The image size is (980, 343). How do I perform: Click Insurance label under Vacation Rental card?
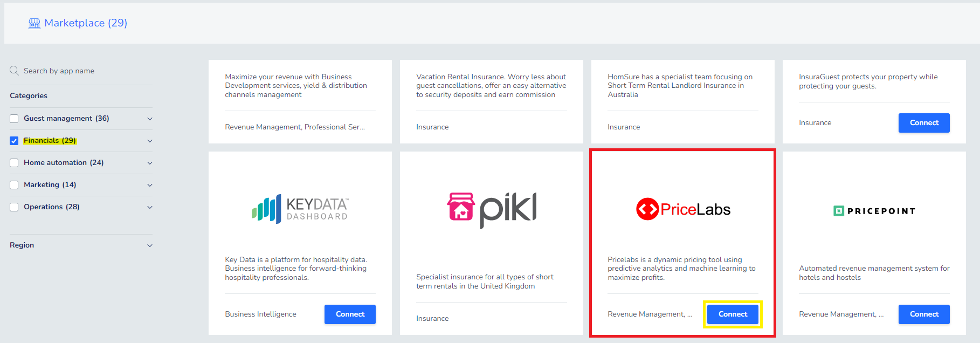[432, 127]
